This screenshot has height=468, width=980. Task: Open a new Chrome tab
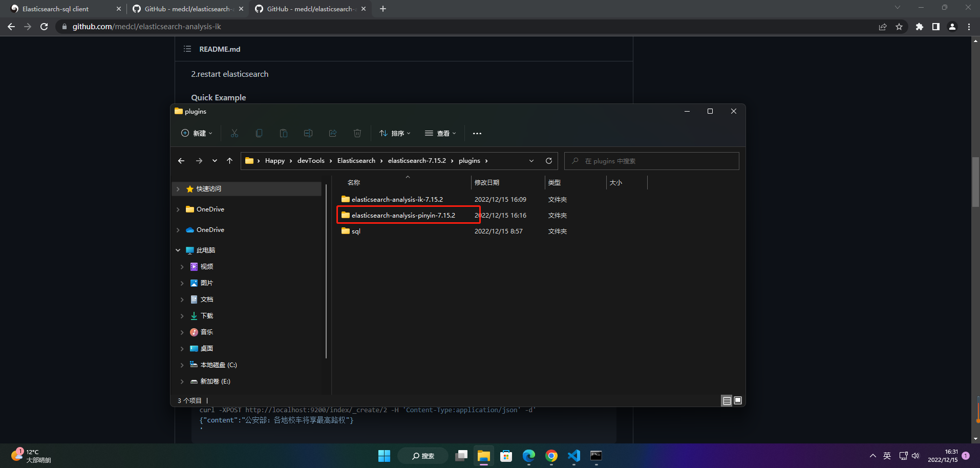tap(383, 9)
